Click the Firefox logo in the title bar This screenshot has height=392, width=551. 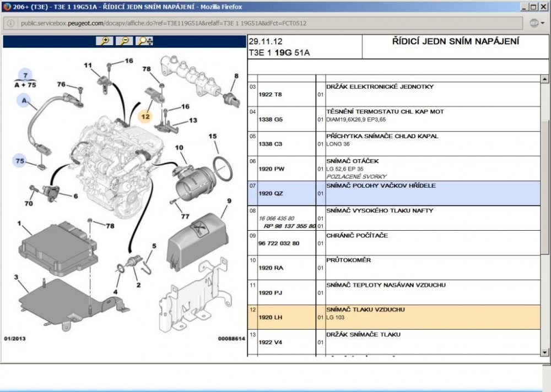coord(7,7)
